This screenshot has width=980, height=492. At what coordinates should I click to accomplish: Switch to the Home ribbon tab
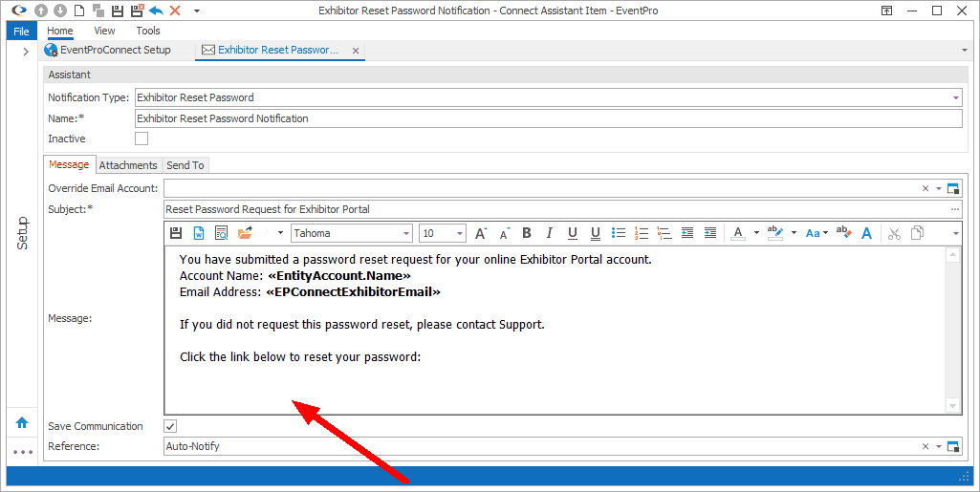click(60, 31)
